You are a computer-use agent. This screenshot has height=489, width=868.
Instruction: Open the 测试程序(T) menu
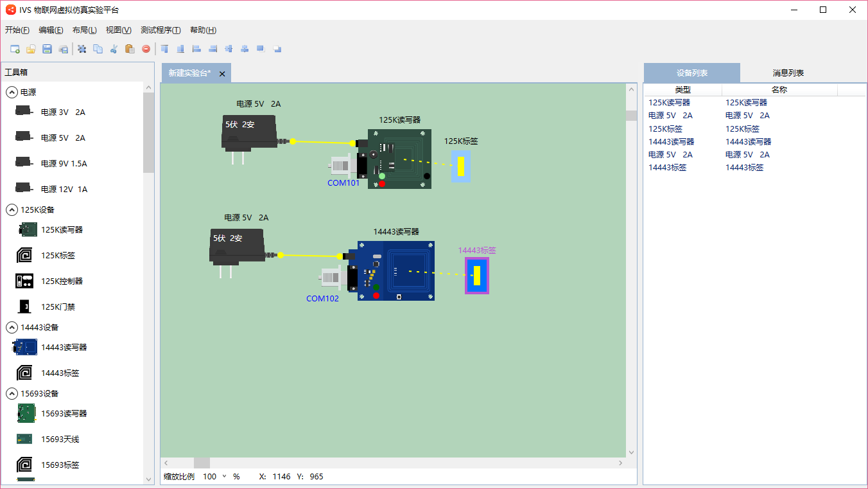(x=161, y=30)
